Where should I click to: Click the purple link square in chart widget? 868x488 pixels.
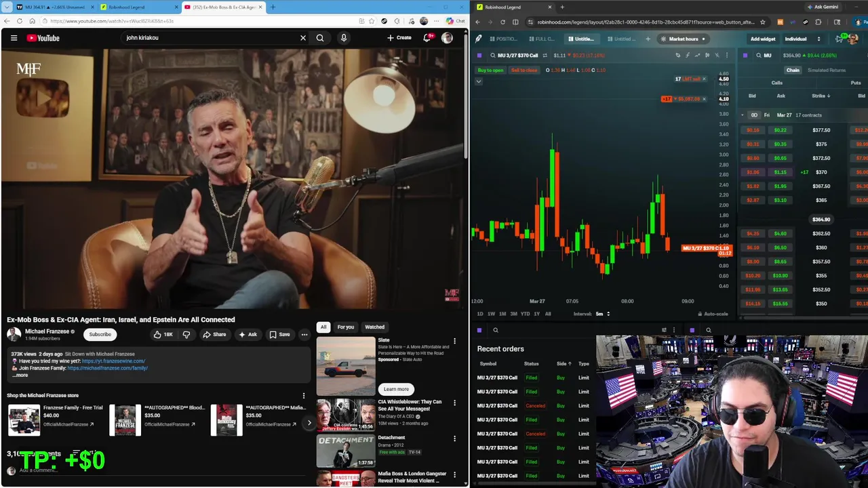pyautogui.click(x=479, y=55)
